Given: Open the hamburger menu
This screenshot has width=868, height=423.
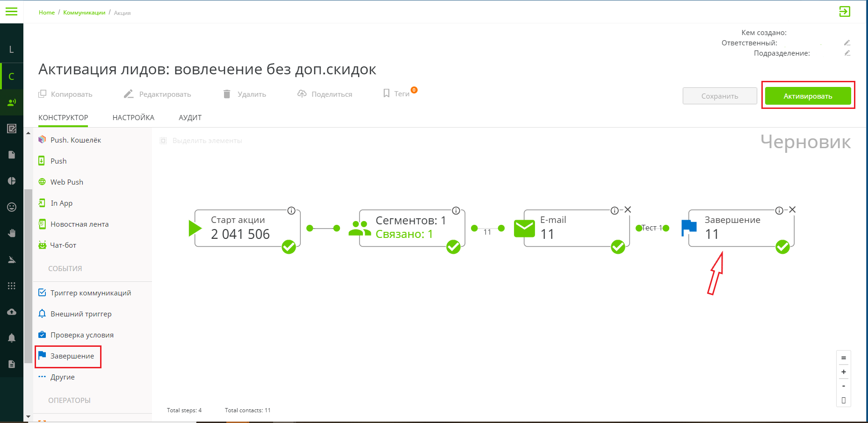Looking at the screenshot, I should tap(11, 11).
